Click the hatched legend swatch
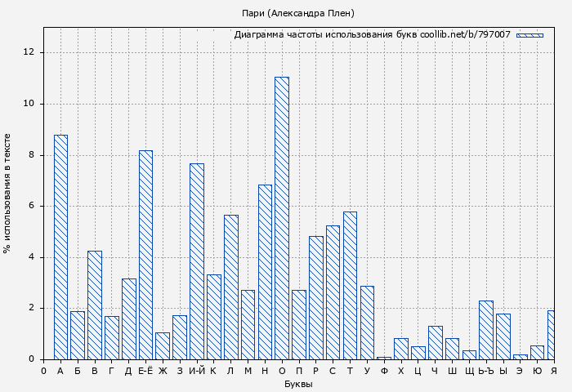The height and width of the screenshot is (392, 572). pyautogui.click(x=530, y=35)
